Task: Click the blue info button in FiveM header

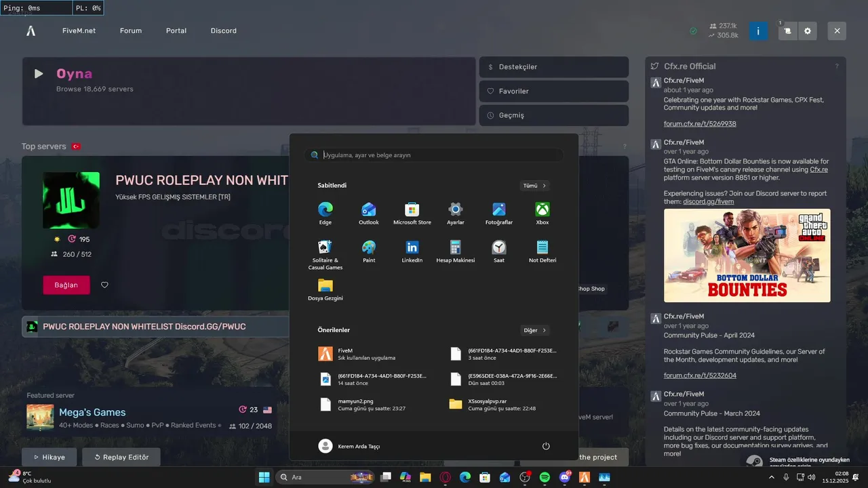Action: click(x=758, y=31)
